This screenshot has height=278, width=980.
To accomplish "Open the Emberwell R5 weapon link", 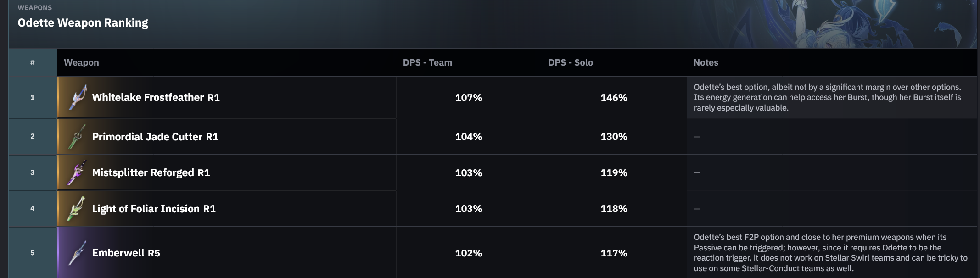I will (126, 253).
